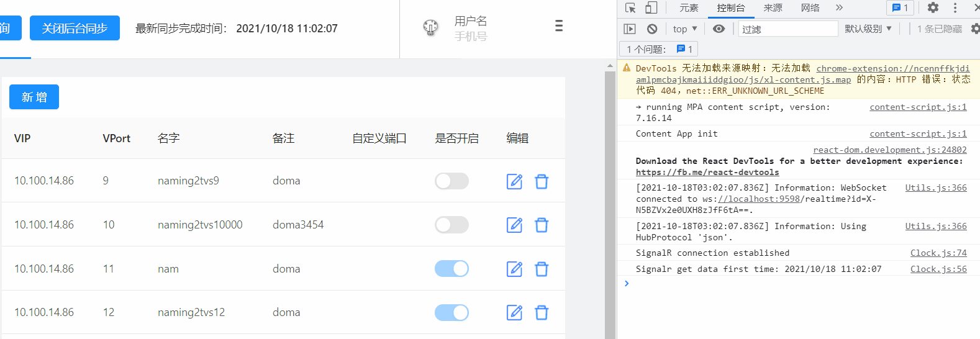980x339 pixels.
Task: Open DevTools settings gear
Action: point(933,8)
